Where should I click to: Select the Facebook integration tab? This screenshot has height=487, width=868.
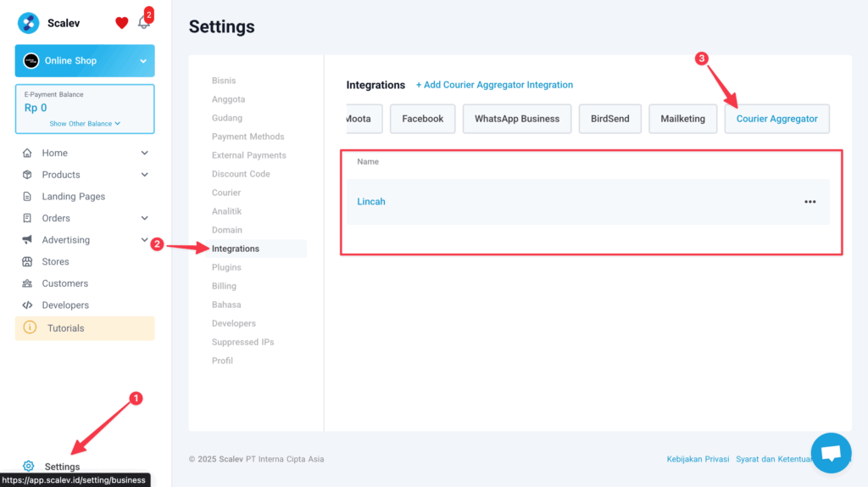click(x=422, y=119)
